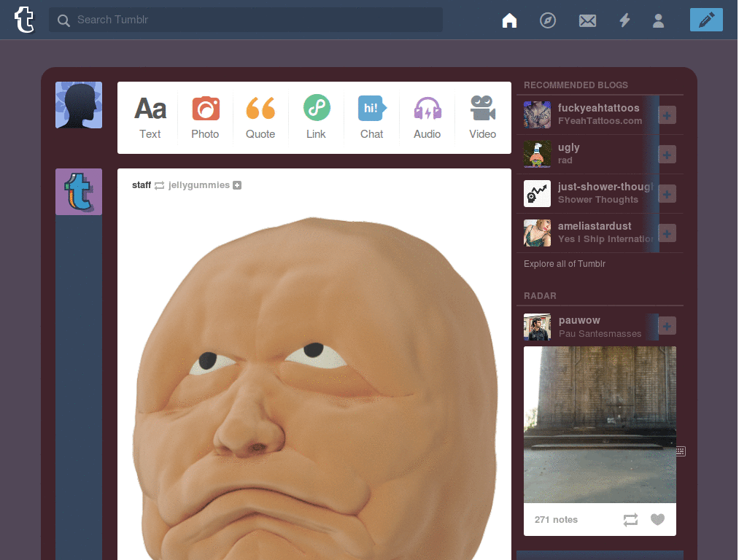Follow fuckyeahtattoos with the plus button

[667, 115]
